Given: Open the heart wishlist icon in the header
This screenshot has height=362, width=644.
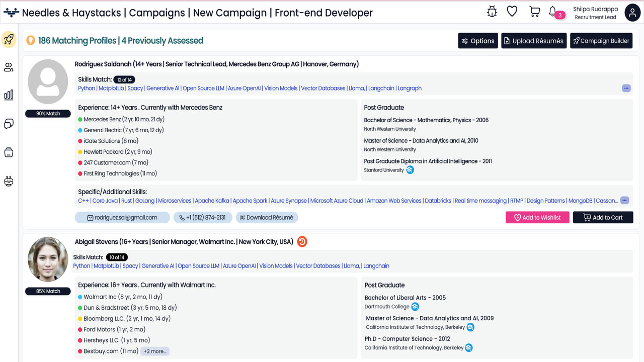Looking at the screenshot, I should point(512,12).
